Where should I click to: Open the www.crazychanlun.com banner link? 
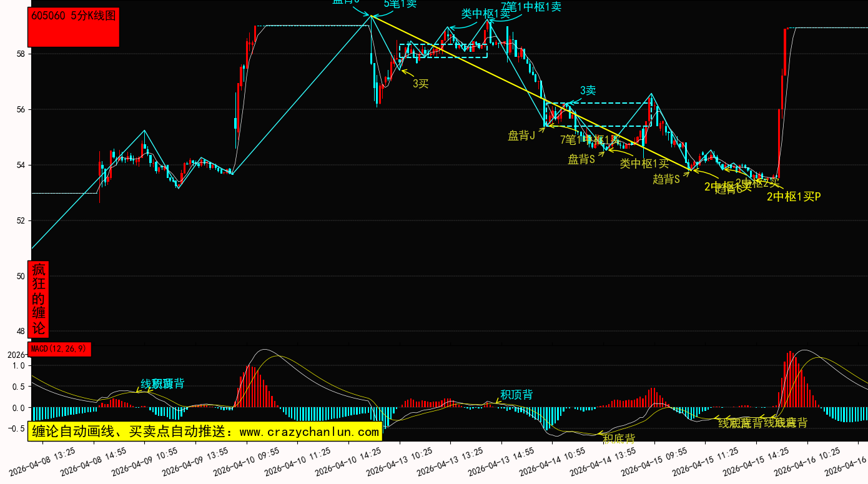205,432
